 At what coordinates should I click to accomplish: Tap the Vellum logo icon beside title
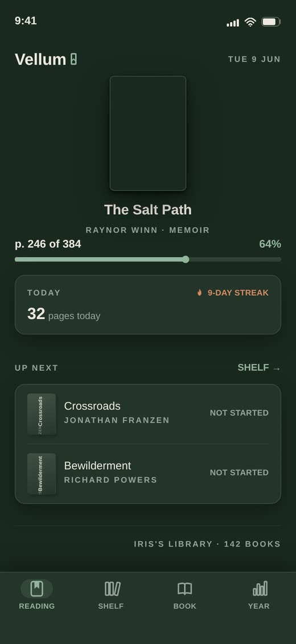[73, 59]
